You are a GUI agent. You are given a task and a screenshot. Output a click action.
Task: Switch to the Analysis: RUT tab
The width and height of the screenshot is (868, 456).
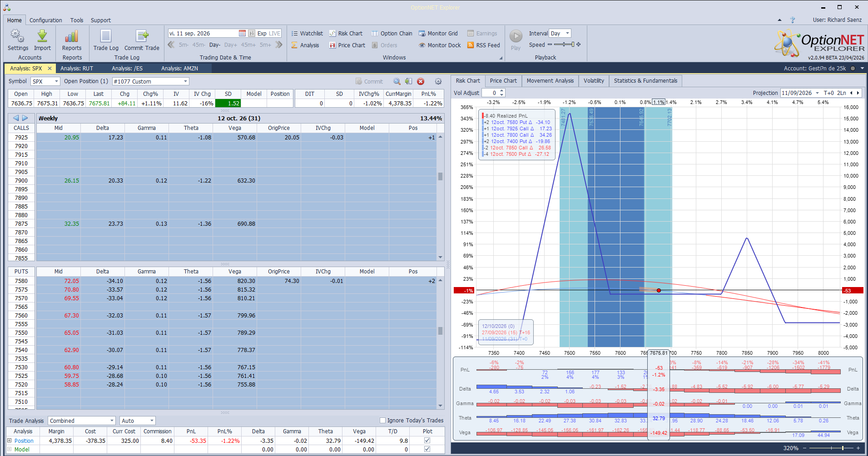[77, 68]
